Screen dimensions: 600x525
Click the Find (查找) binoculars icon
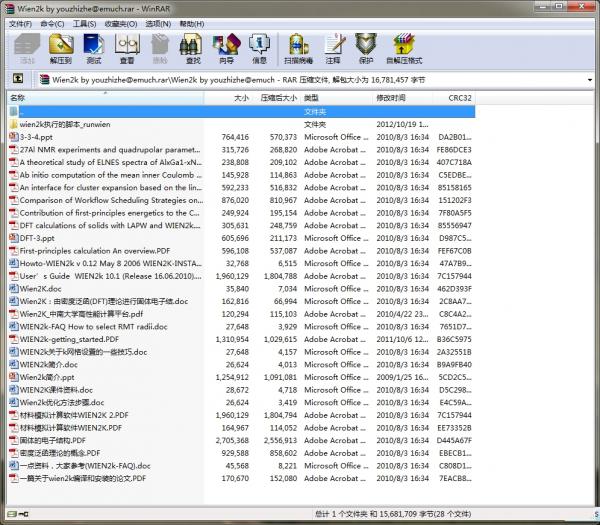(192, 48)
